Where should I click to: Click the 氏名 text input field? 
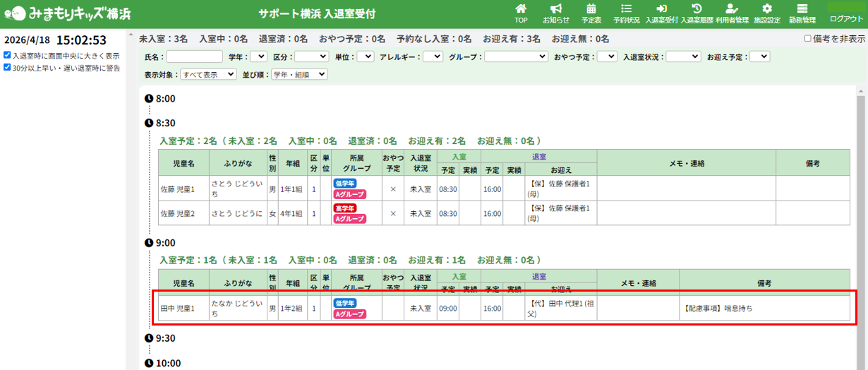194,56
